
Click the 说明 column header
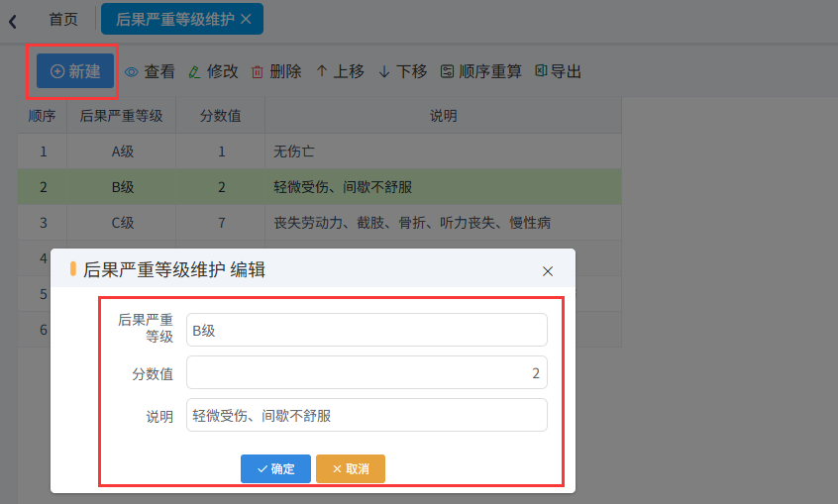(443, 116)
